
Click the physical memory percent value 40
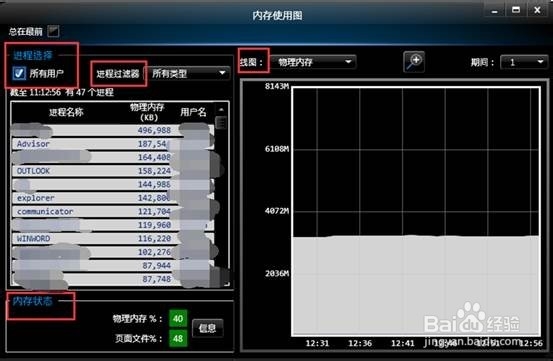click(178, 319)
